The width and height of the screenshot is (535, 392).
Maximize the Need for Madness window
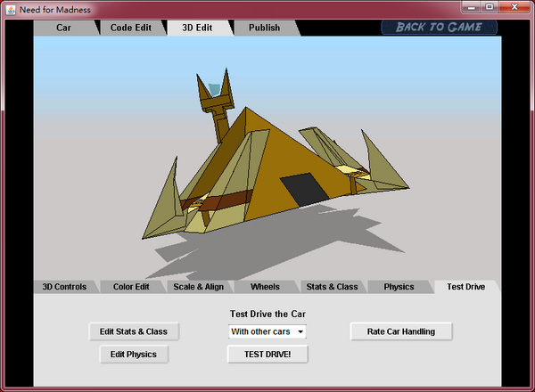(x=490, y=7)
